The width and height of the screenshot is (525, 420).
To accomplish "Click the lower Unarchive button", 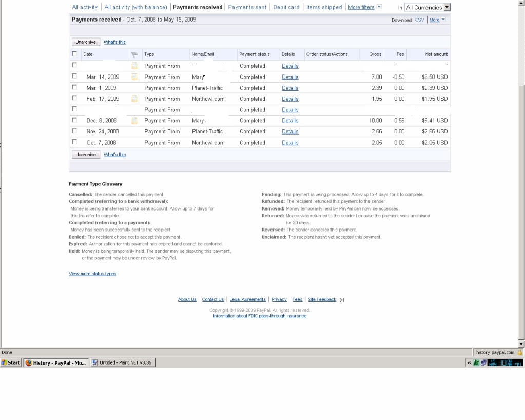I will 86,155.
